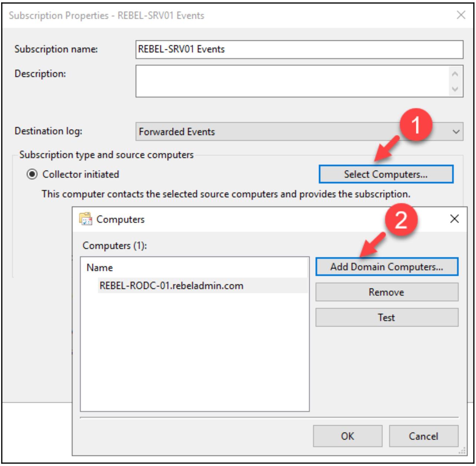Close the Computers dialog
Screen dimensions: 476x466
pos(454,219)
